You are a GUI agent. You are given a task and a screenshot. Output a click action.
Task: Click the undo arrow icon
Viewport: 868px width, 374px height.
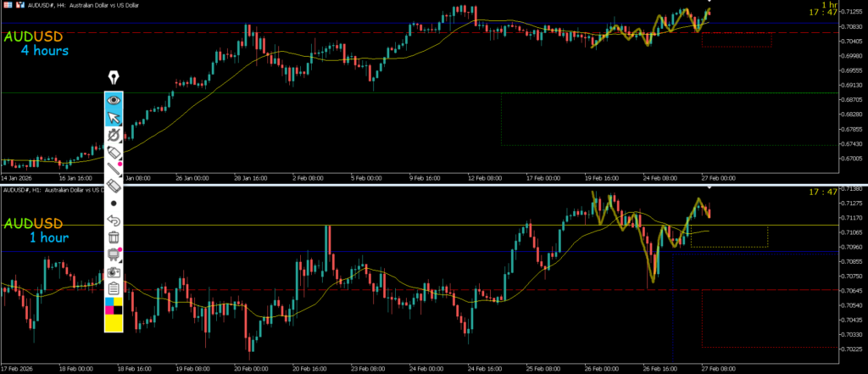click(114, 220)
